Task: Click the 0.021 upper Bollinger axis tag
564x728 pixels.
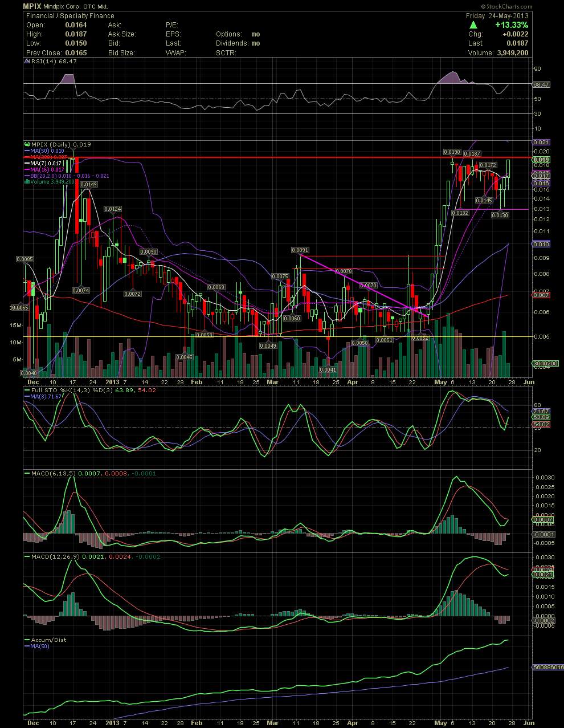Action: click(541, 141)
